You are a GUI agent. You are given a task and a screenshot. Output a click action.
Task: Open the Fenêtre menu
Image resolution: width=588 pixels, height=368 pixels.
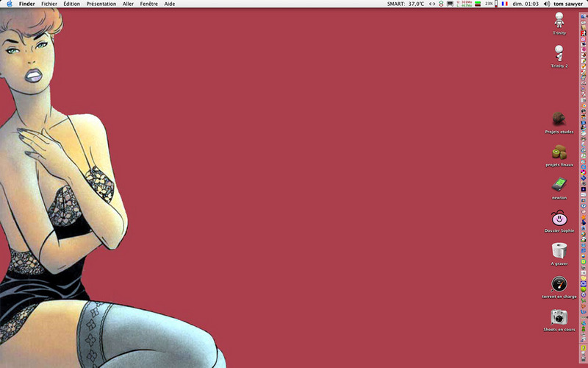(148, 4)
